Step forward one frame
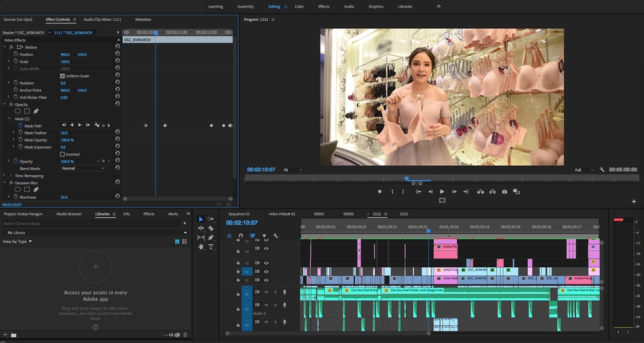 454,191
